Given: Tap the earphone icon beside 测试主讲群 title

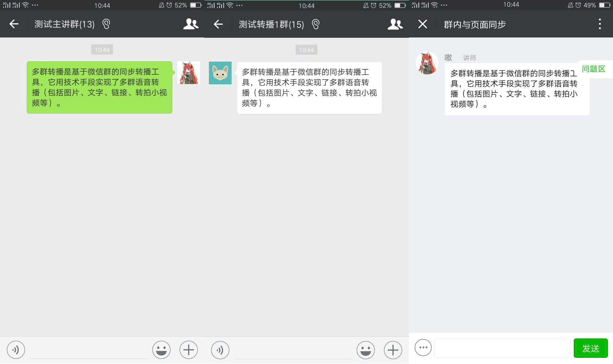Looking at the screenshot, I should pos(105,24).
